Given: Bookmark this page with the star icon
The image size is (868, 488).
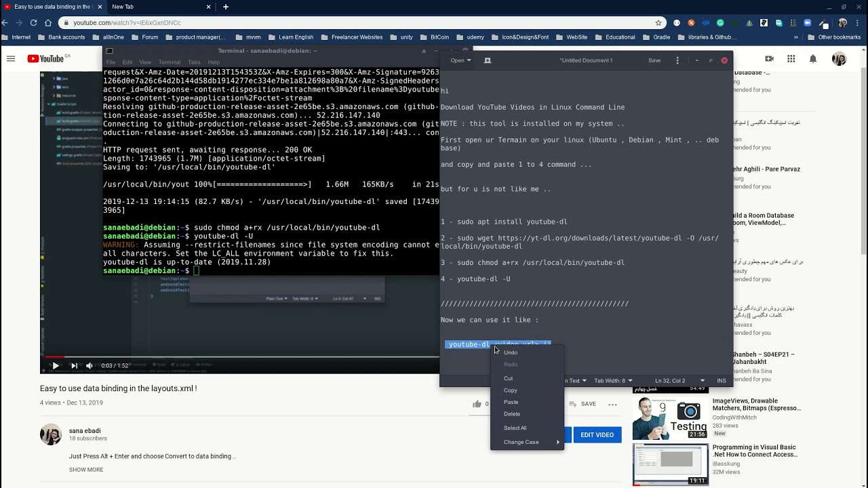Looking at the screenshot, I should click(x=658, y=22).
